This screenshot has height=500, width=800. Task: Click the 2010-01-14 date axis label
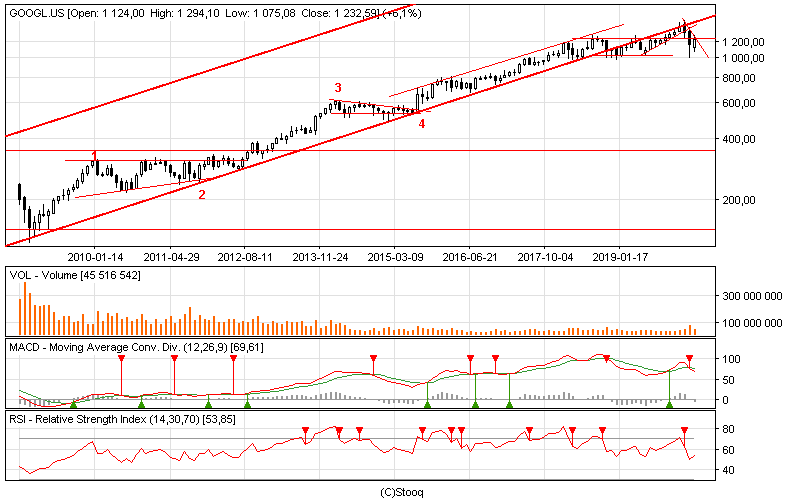[x=95, y=257]
